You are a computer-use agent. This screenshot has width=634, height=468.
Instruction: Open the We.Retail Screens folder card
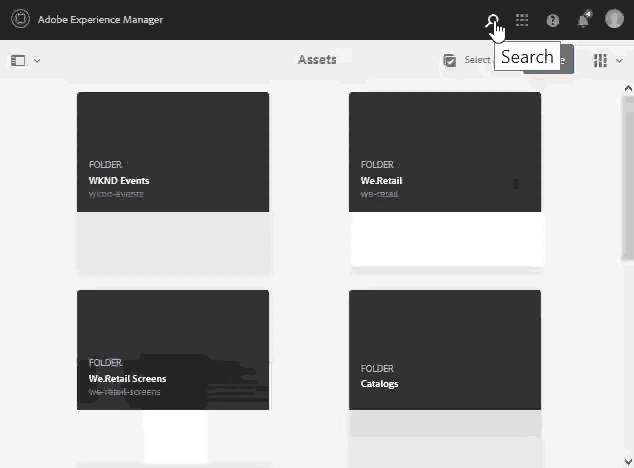point(173,377)
